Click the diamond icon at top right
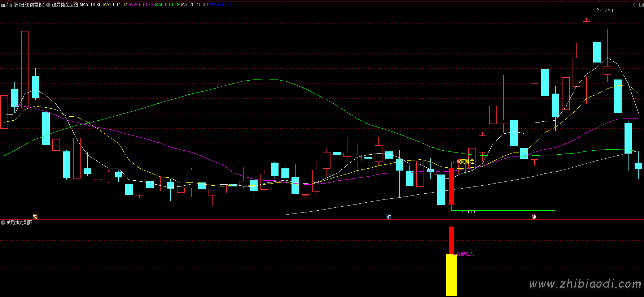Viewport: 644px width, 297px height. tap(635, 5)
